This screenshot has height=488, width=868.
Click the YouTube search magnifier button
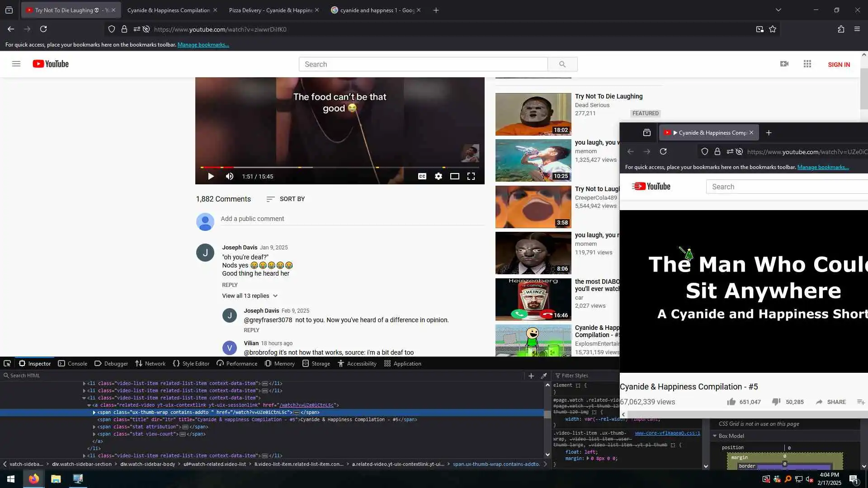[562, 64]
